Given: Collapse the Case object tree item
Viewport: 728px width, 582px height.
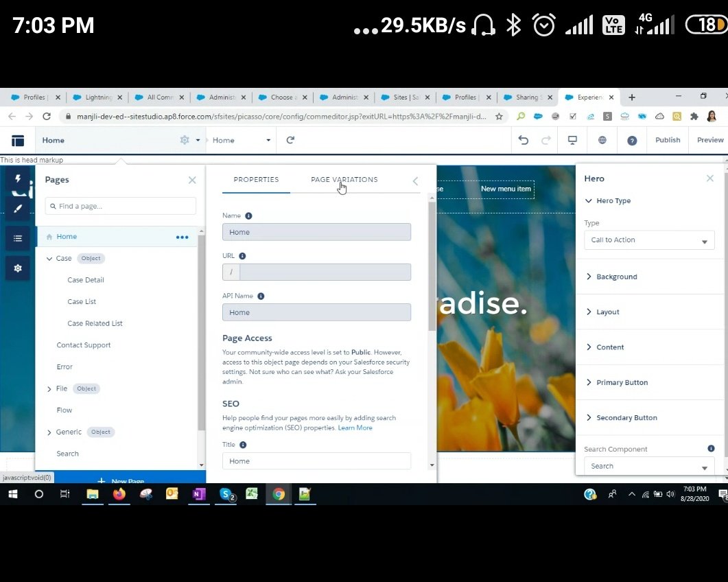Looking at the screenshot, I should coord(49,258).
